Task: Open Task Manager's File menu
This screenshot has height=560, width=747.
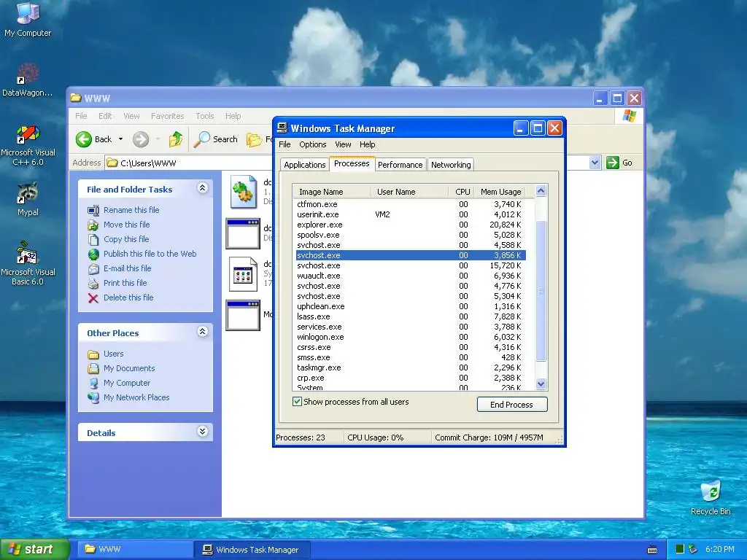Action: click(285, 144)
